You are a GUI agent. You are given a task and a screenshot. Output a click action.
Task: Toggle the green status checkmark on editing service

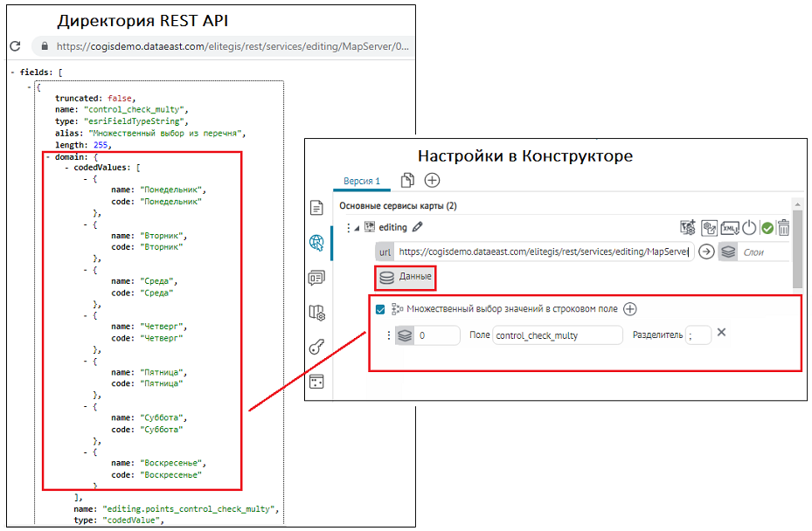(x=767, y=228)
